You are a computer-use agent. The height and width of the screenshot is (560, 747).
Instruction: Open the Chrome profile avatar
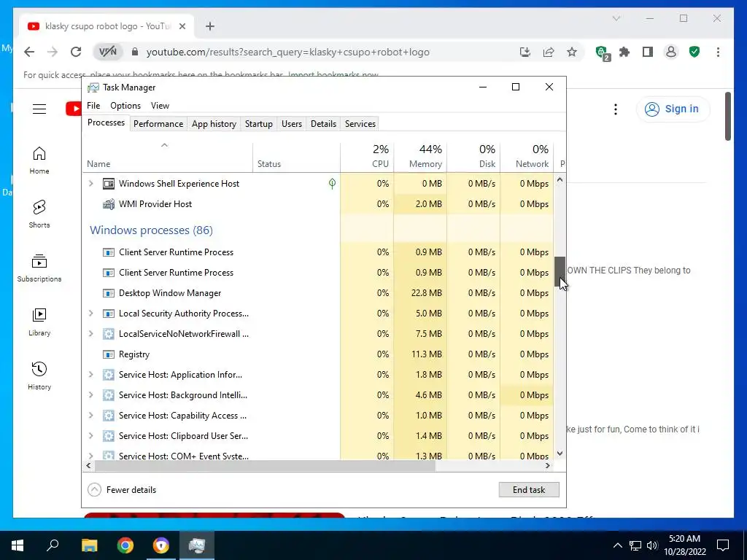point(671,52)
